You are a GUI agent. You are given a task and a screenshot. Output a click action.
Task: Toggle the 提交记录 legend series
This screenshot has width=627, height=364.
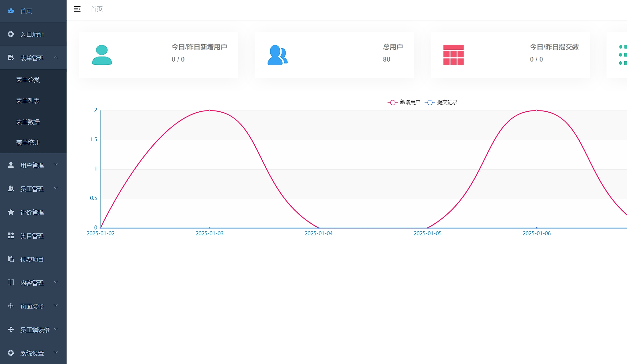(441, 102)
